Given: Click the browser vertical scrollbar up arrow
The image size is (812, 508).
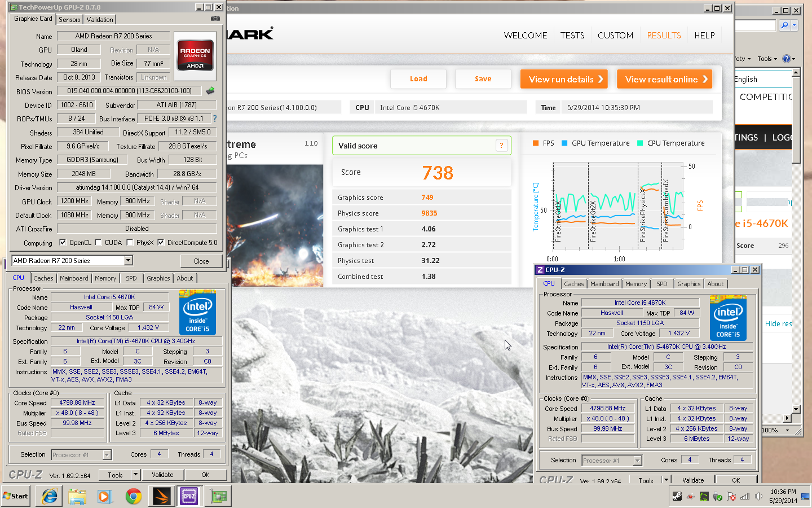Looking at the screenshot, I should 796,72.
